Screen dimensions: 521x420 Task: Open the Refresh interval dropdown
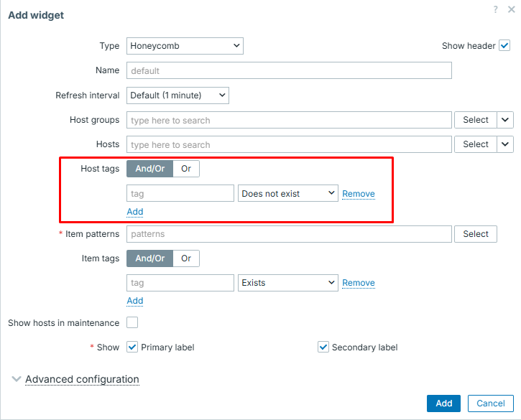coord(177,95)
